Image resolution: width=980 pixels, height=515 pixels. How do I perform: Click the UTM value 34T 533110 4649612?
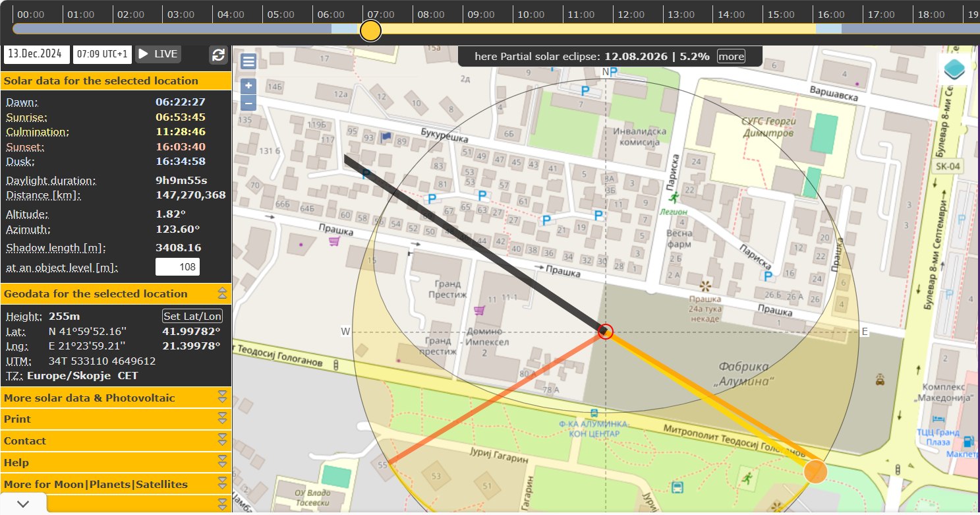102,361
